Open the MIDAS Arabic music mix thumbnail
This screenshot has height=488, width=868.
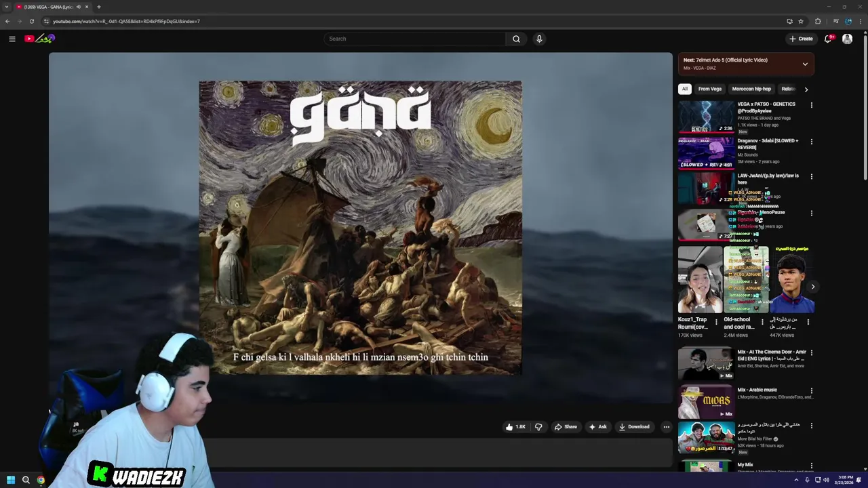coord(706,402)
